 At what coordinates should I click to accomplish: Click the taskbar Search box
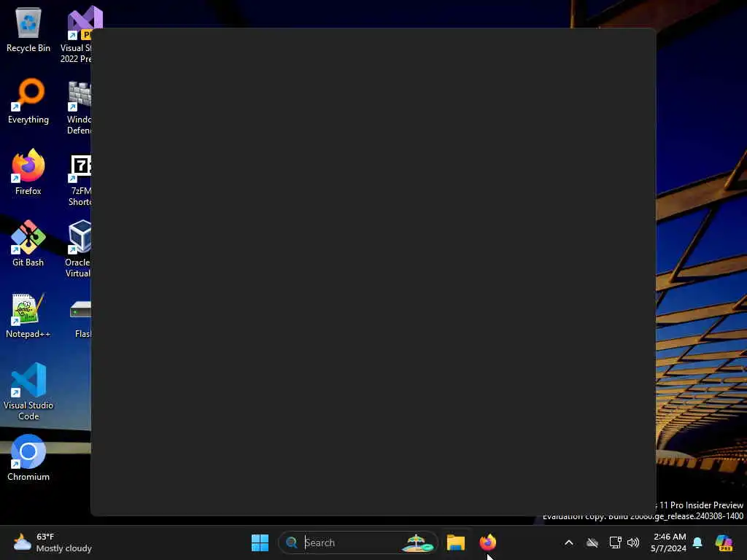(357, 542)
